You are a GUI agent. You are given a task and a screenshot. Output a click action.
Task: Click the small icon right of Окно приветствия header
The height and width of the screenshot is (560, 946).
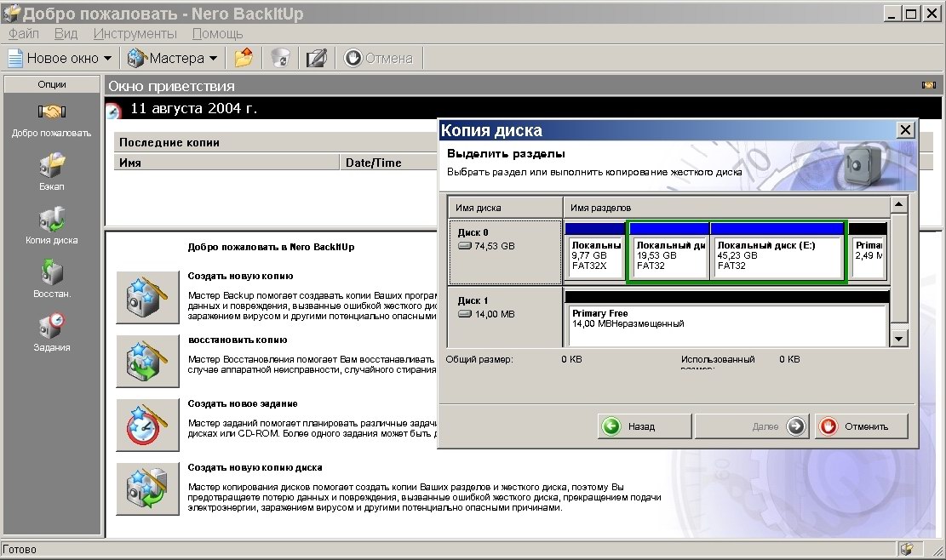pyautogui.click(x=928, y=86)
